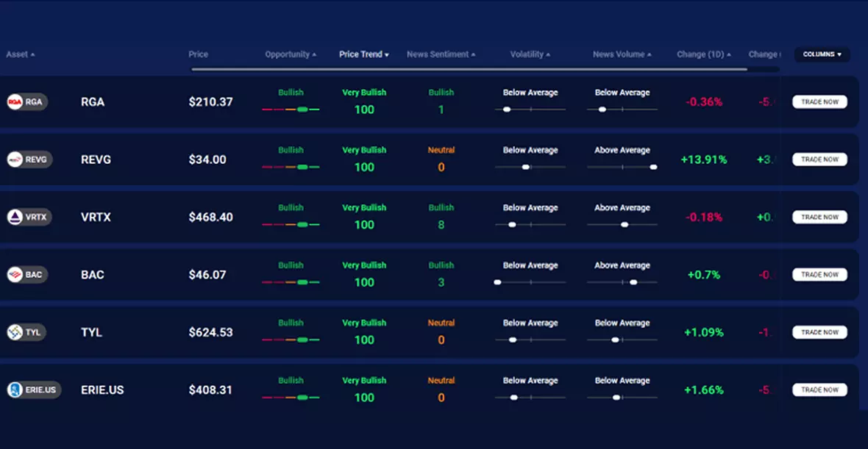Open the BAC ticker logo badge

pos(27,275)
